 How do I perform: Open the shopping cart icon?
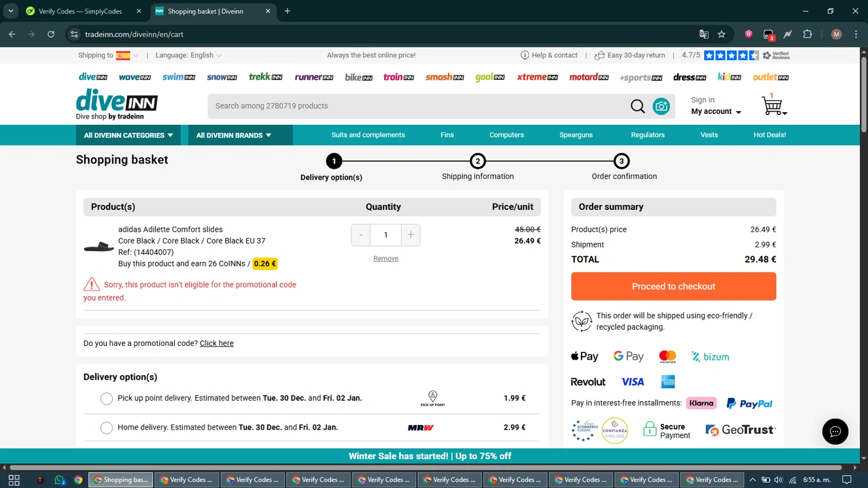[774, 105]
